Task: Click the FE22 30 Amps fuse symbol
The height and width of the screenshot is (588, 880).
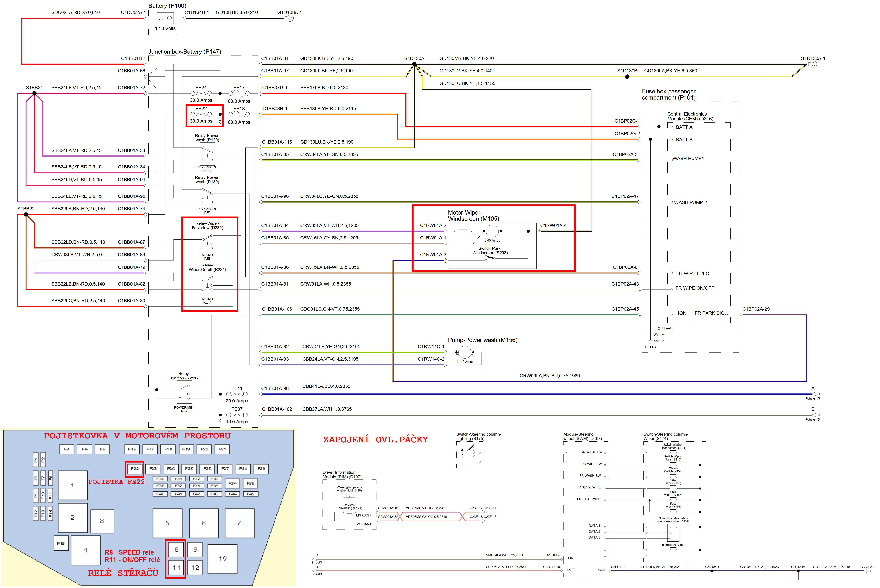Action: click(x=201, y=114)
